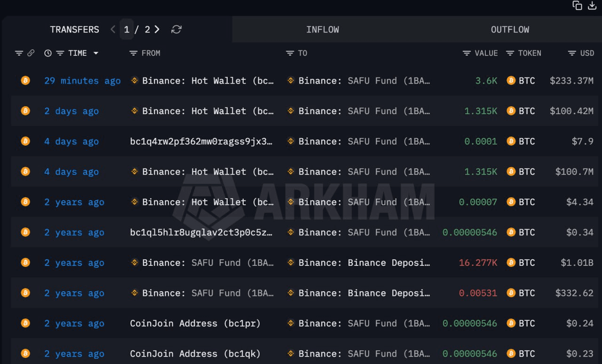Image resolution: width=602 pixels, height=364 pixels.
Task: Expand the TIME sort dropdown arrow
Action: pos(96,53)
